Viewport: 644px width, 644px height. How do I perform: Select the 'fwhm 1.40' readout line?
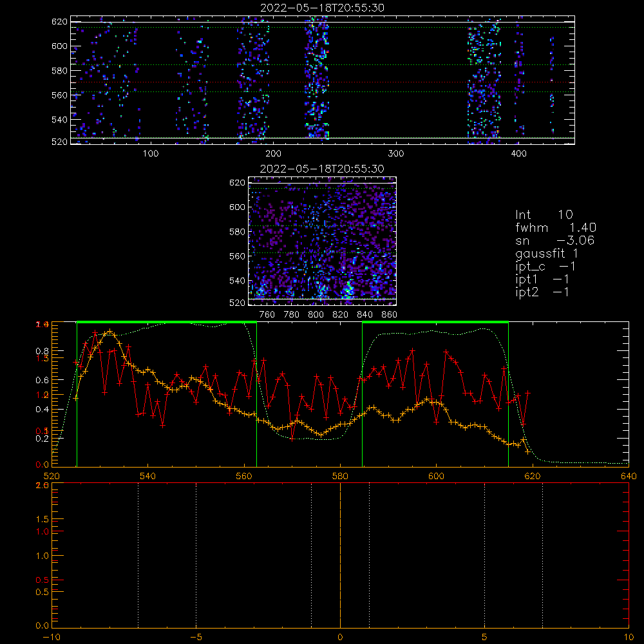pyautogui.click(x=556, y=227)
